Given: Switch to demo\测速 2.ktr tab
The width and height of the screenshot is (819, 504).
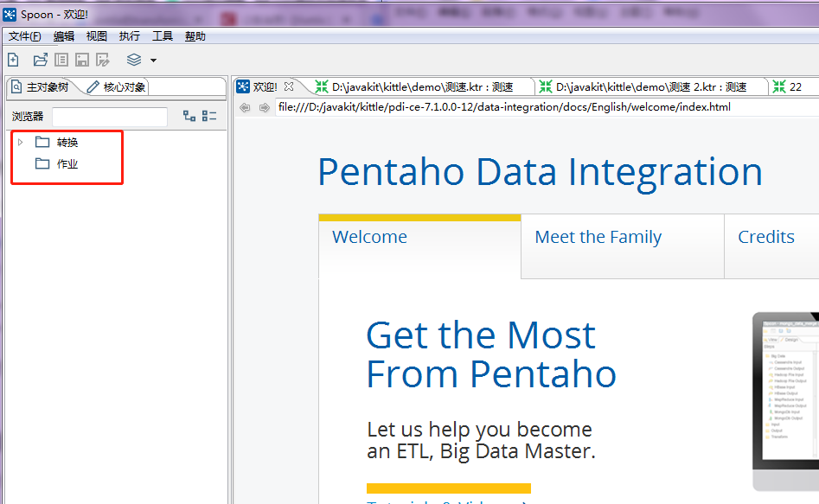Looking at the screenshot, I should point(652,86).
